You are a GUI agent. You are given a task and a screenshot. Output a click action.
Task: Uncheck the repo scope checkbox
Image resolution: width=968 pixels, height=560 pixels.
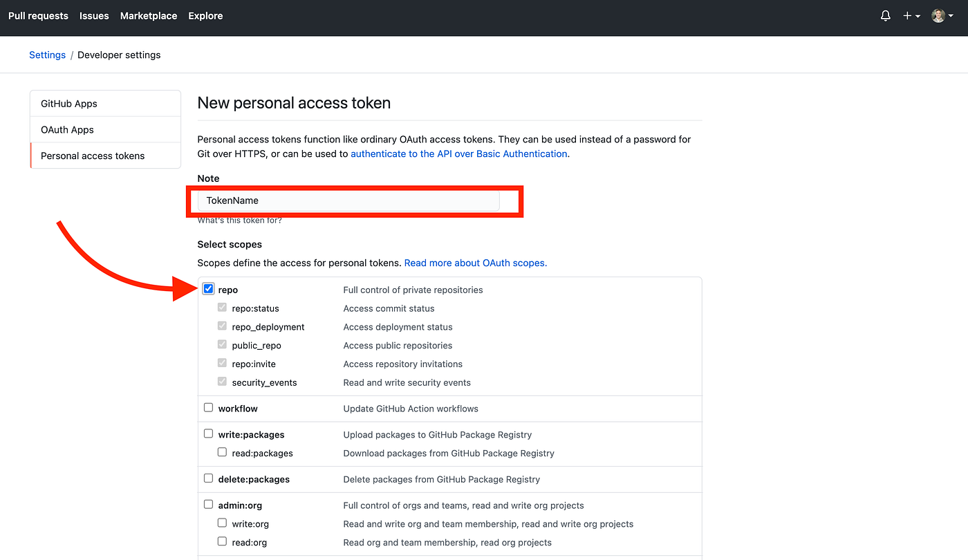point(208,288)
